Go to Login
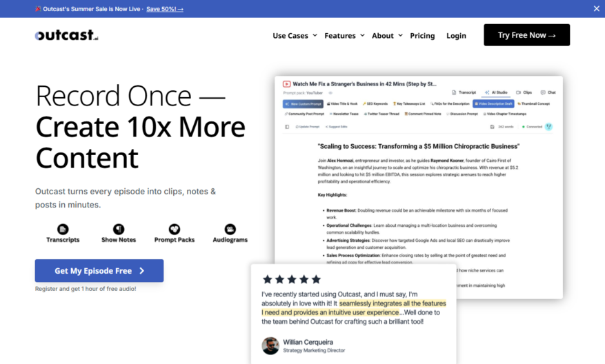The width and height of the screenshot is (605, 364). (456, 35)
